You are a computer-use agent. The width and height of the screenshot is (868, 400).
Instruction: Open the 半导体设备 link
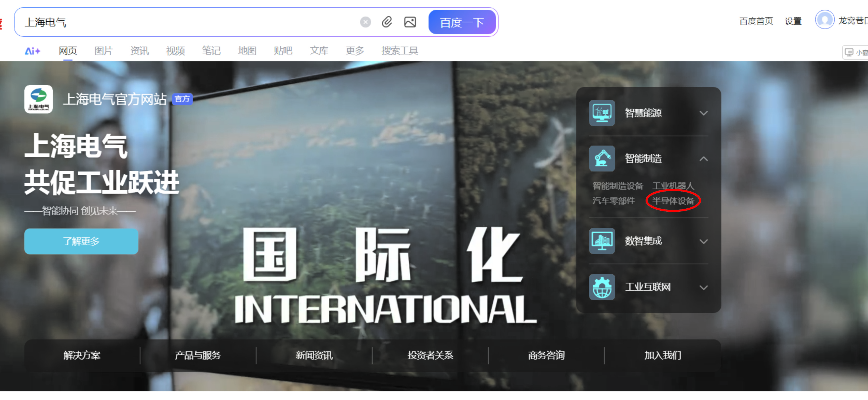(x=673, y=201)
